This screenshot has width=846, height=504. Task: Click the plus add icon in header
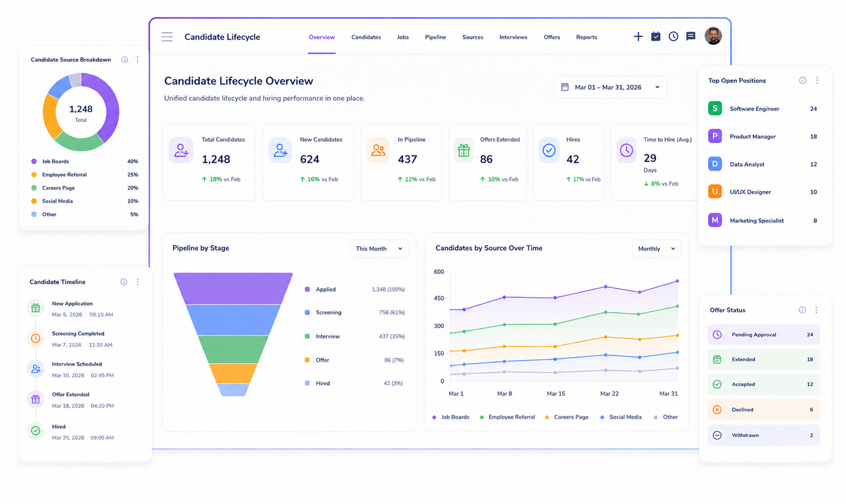[x=638, y=36]
